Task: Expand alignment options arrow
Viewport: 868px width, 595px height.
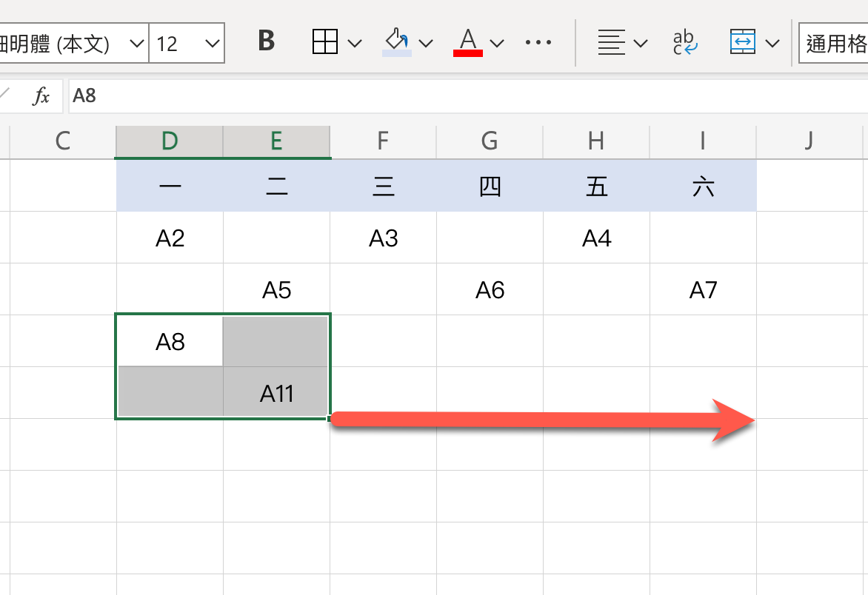Action: click(x=641, y=43)
